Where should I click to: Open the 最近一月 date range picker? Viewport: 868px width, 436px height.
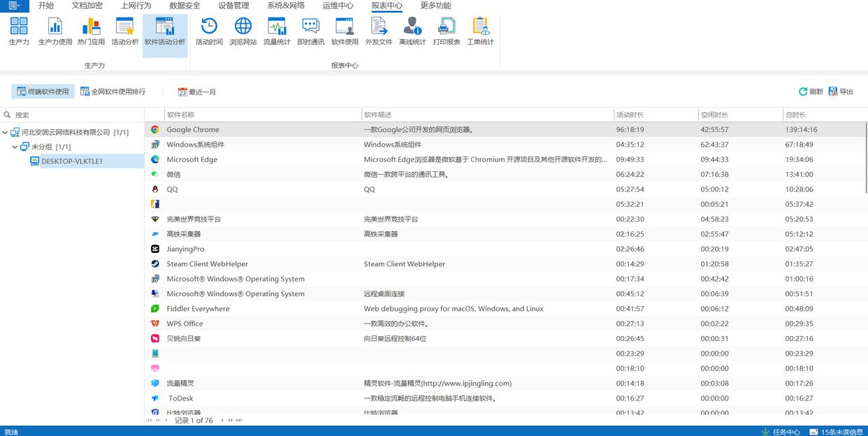[x=196, y=92]
